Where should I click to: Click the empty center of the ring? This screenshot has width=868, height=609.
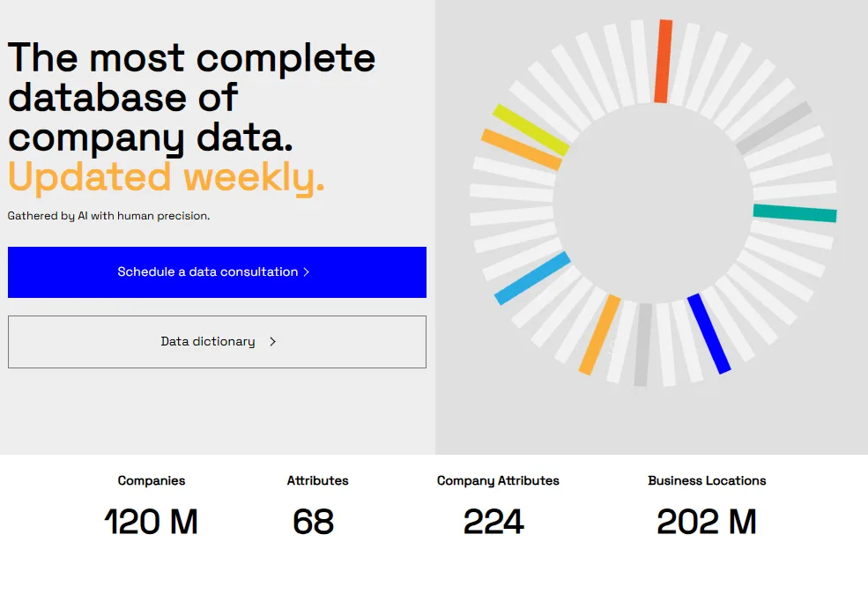point(653,204)
